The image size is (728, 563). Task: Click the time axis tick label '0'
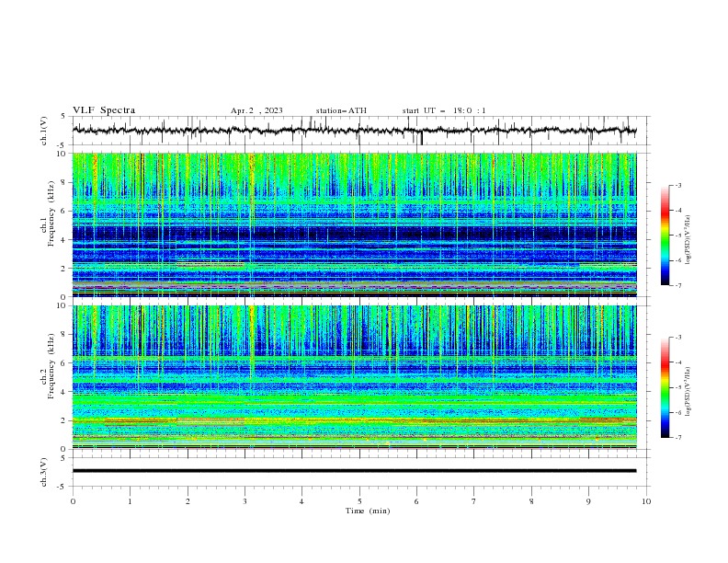point(73,501)
